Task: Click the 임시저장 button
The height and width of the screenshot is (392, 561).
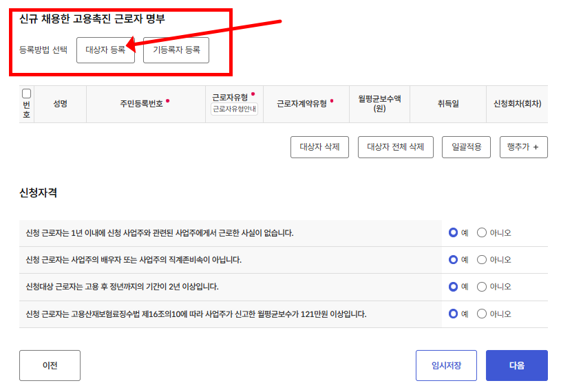Action: click(446, 365)
